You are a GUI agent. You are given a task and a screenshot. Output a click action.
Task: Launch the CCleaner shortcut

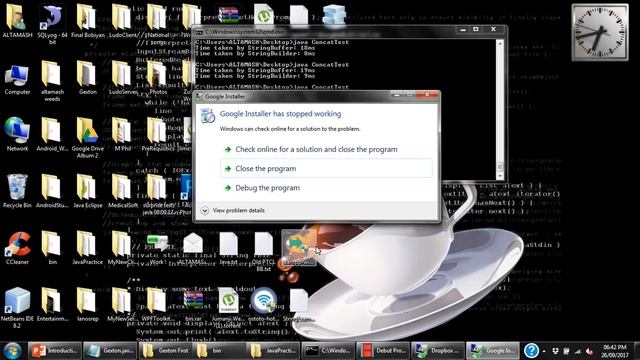tap(17, 248)
